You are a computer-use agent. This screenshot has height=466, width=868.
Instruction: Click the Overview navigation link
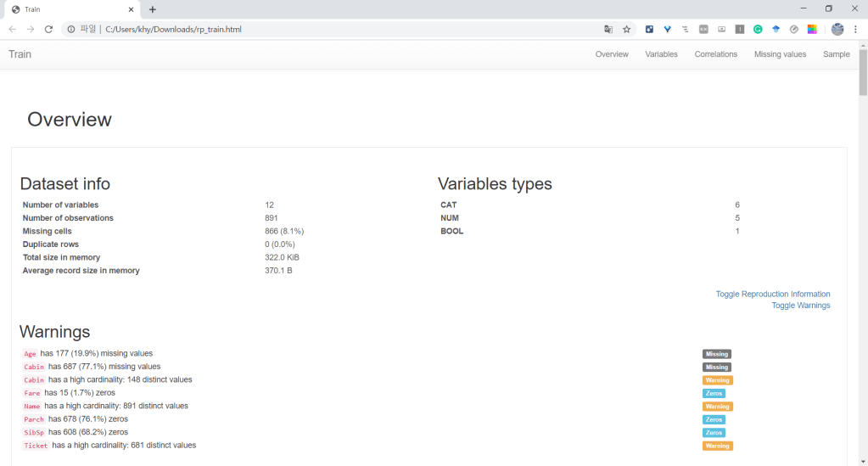coord(612,54)
